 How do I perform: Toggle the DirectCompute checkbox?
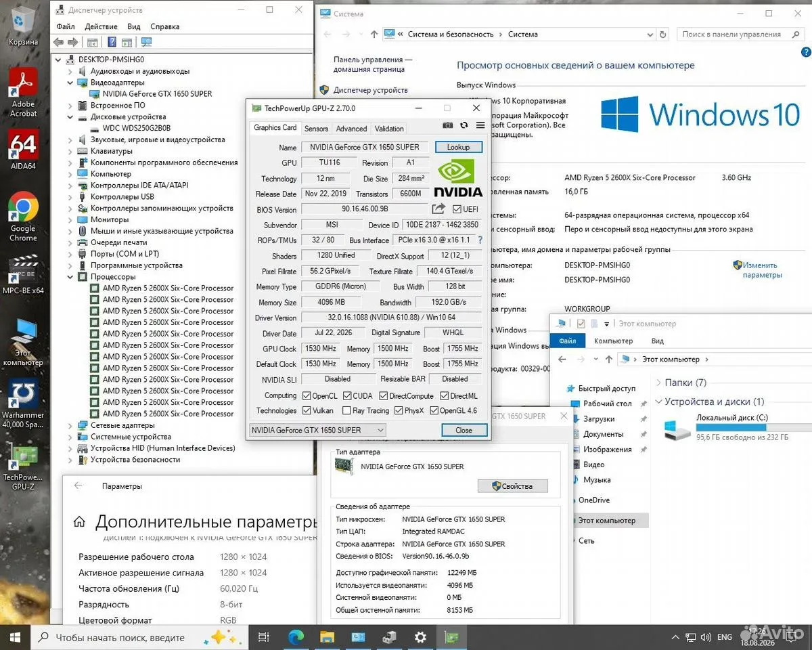pyautogui.click(x=383, y=396)
